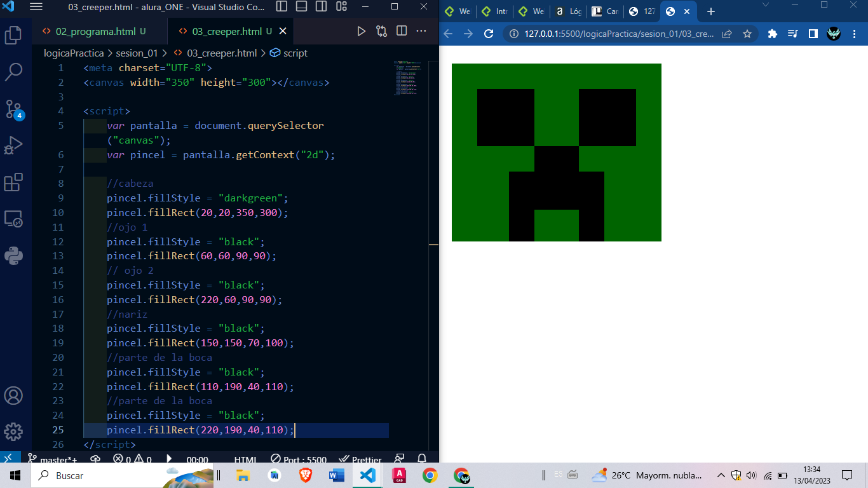This screenshot has height=488, width=868.
Task: Open the Run and Debug view
Action: (x=13, y=146)
